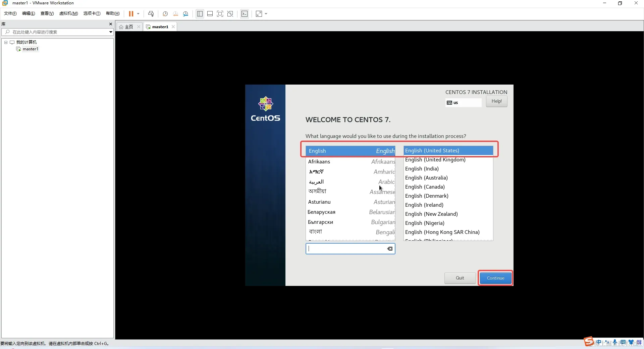
Task: Select Amharic in the language list
Action: coord(351,172)
